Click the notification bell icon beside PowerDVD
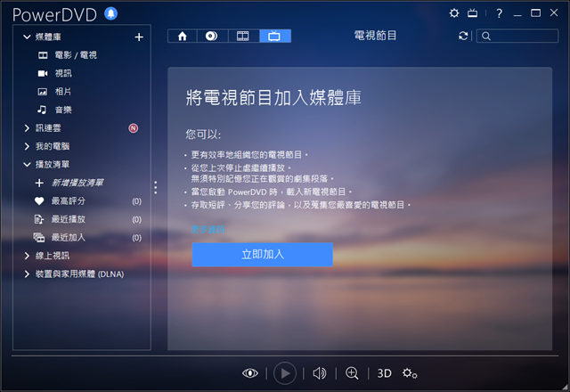This screenshot has height=392, width=570. 110,14
